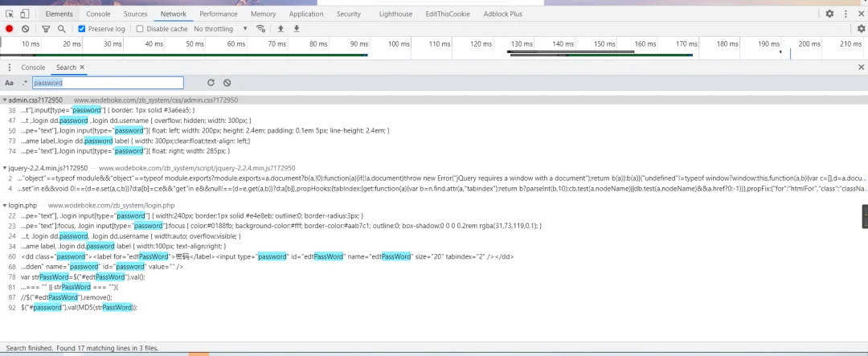Export HAR file download arrow icon
Screen dimensions: 868x356
pos(297,29)
